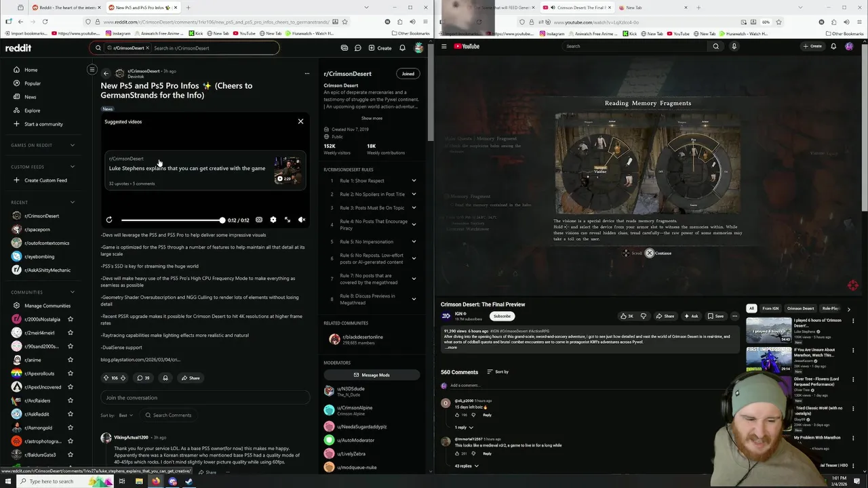868x488 pixels.
Task: Favorite r/ApexUncovered with star
Action: 71,387
